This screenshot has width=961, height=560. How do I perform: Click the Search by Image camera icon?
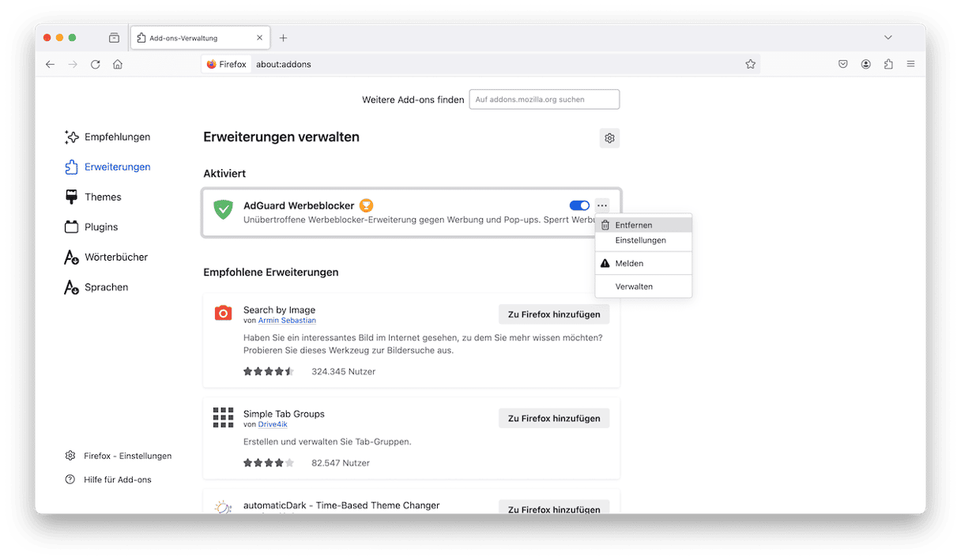(x=224, y=314)
